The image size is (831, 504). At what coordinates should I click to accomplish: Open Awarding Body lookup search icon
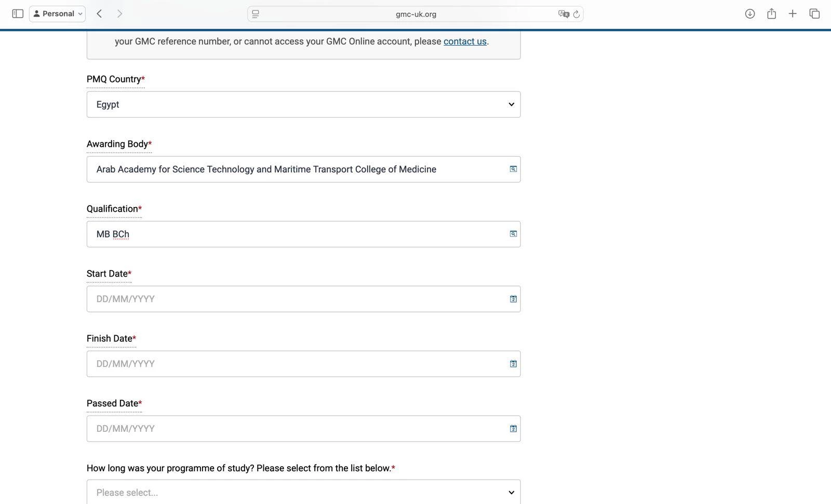(513, 169)
